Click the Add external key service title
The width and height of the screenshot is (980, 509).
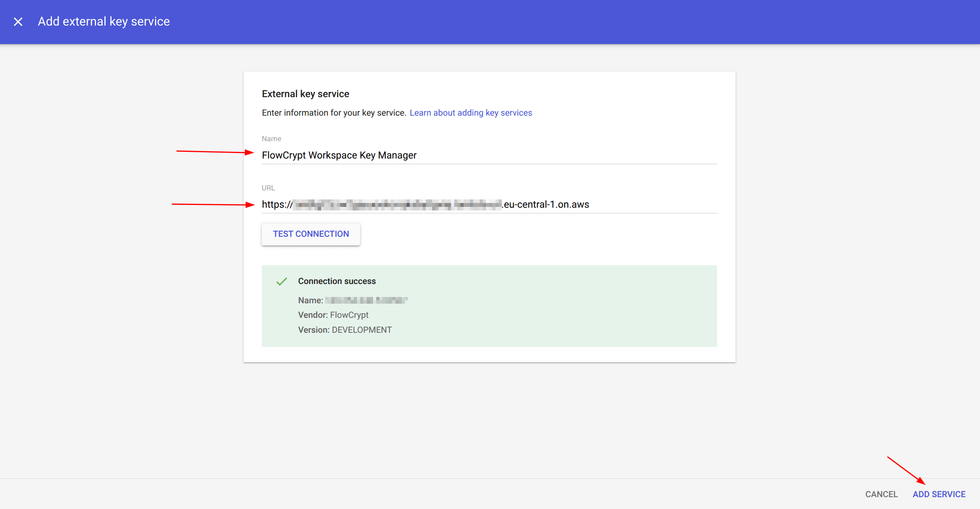coord(104,22)
